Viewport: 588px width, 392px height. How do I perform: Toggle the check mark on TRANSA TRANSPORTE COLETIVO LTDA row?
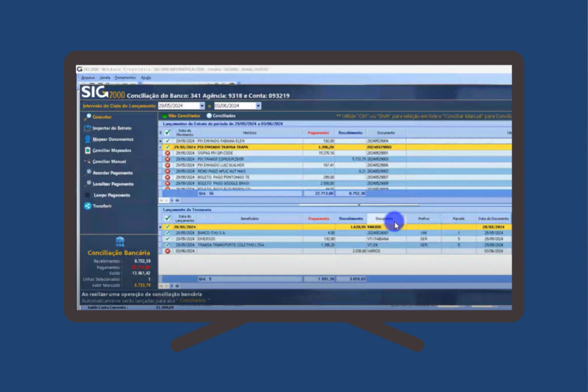[168, 245]
